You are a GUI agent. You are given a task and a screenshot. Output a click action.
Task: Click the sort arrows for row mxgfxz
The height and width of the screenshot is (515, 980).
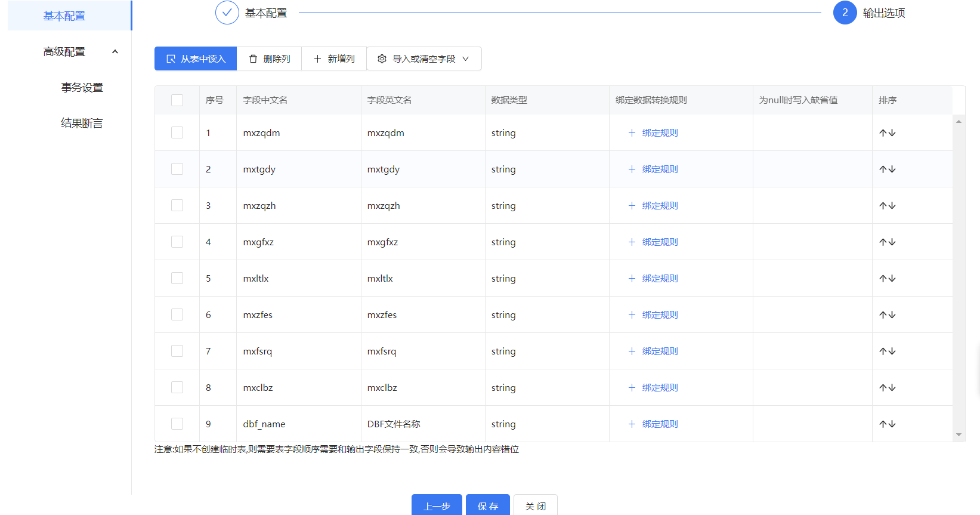(x=887, y=242)
